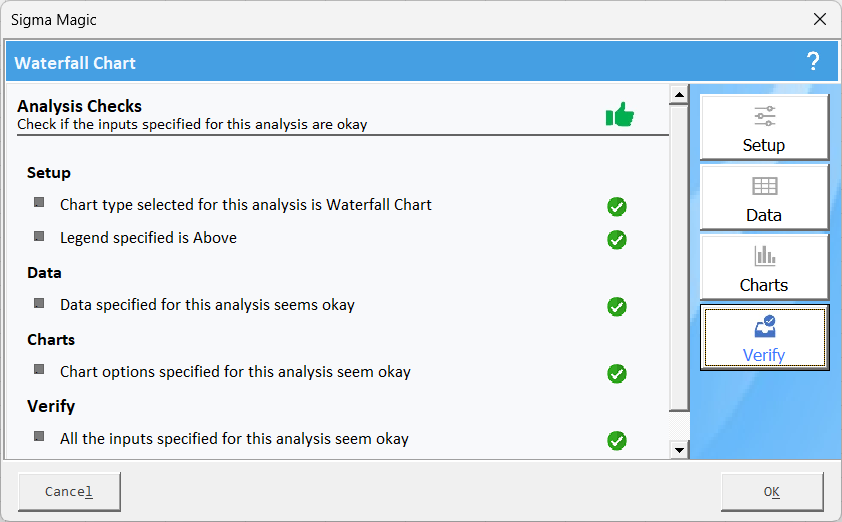The image size is (842, 522).
Task: Click green checkmark for Chart options row
Action: [x=616, y=374]
